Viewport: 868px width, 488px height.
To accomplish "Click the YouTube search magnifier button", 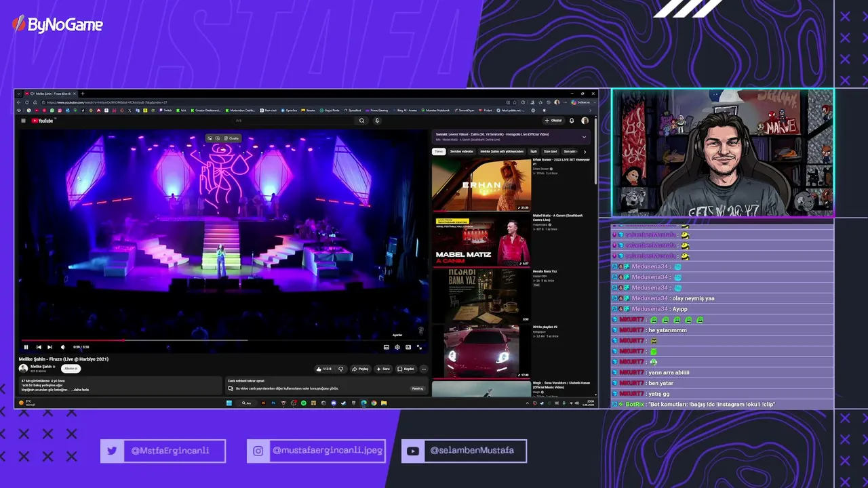I will click(x=361, y=121).
